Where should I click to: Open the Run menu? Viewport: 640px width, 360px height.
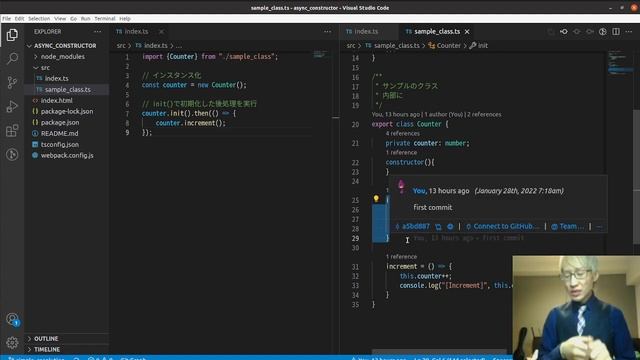85,19
